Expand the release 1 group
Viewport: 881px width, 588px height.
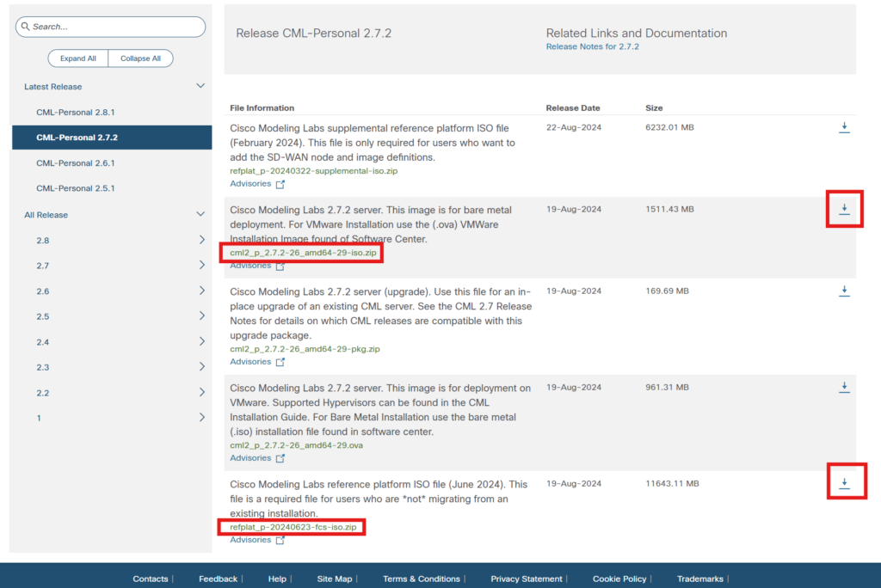201,417
